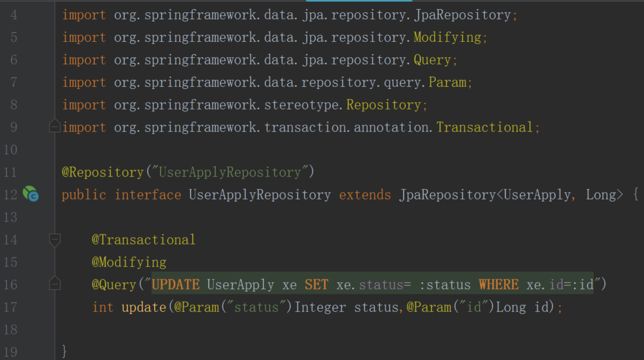Click the UserApplyRepository interface name on line 12

point(260,195)
